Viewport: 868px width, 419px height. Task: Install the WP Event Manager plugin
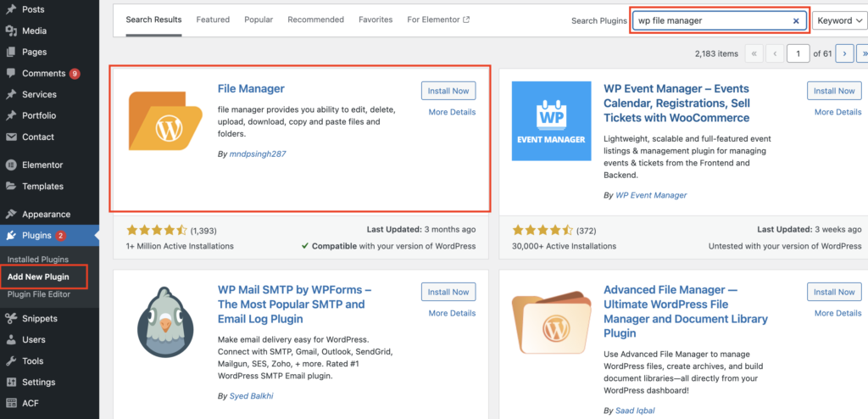[x=834, y=91]
